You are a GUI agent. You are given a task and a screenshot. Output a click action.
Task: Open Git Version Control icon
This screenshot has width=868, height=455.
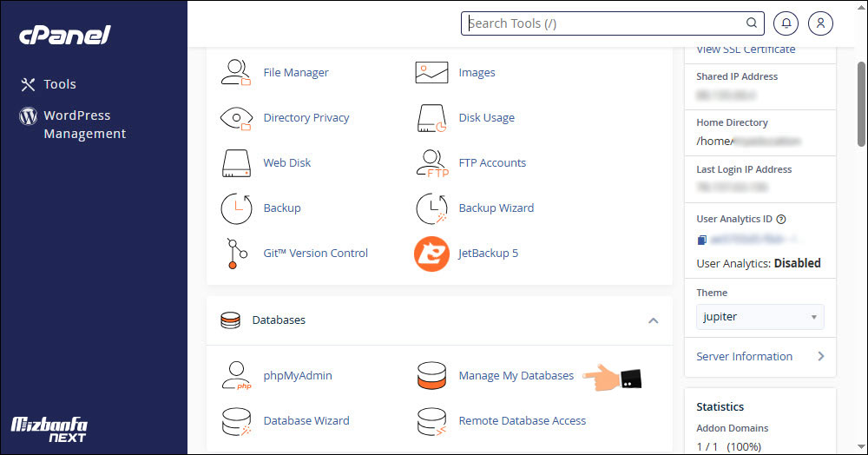[x=237, y=254]
